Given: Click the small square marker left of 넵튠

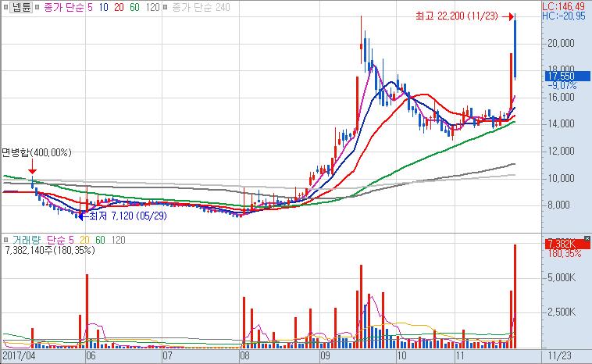Looking at the screenshot, I should (x=5, y=7).
